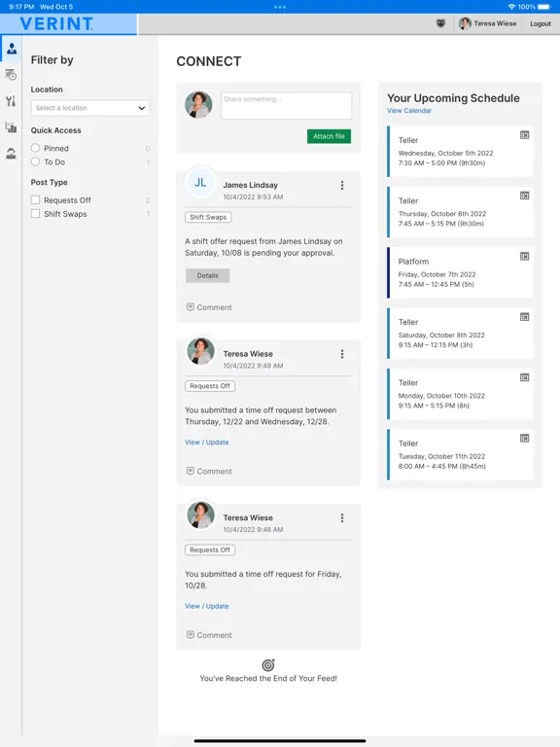Image resolution: width=560 pixels, height=747 pixels.
Task: Open three-dot menu on 9:49 AM Teresa post
Action: [342, 354]
